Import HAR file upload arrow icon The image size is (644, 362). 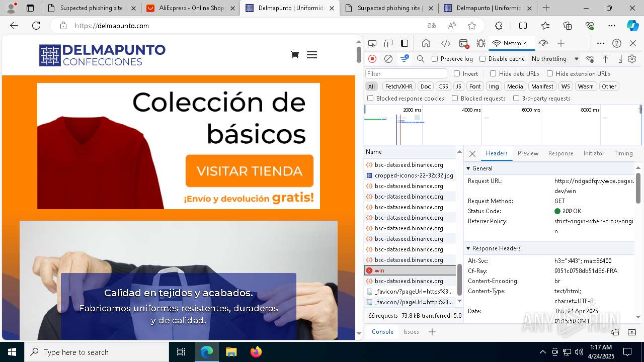coord(606,59)
